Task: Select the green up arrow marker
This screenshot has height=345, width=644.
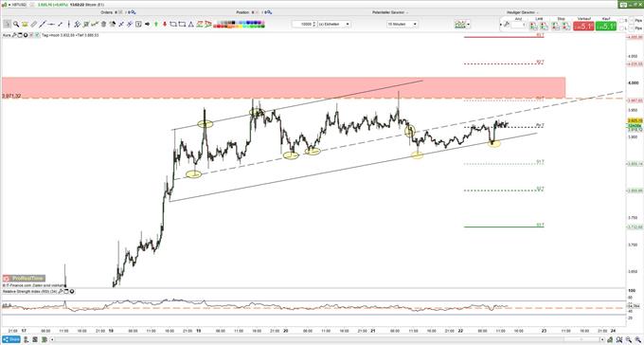Action: coord(156,24)
